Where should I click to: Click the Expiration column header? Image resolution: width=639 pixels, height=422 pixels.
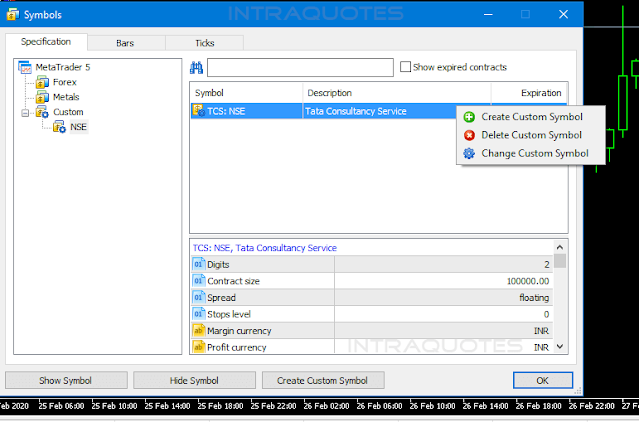pyautogui.click(x=529, y=93)
